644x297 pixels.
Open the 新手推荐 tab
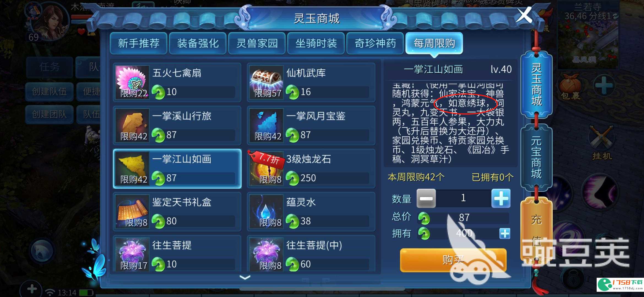coord(138,43)
